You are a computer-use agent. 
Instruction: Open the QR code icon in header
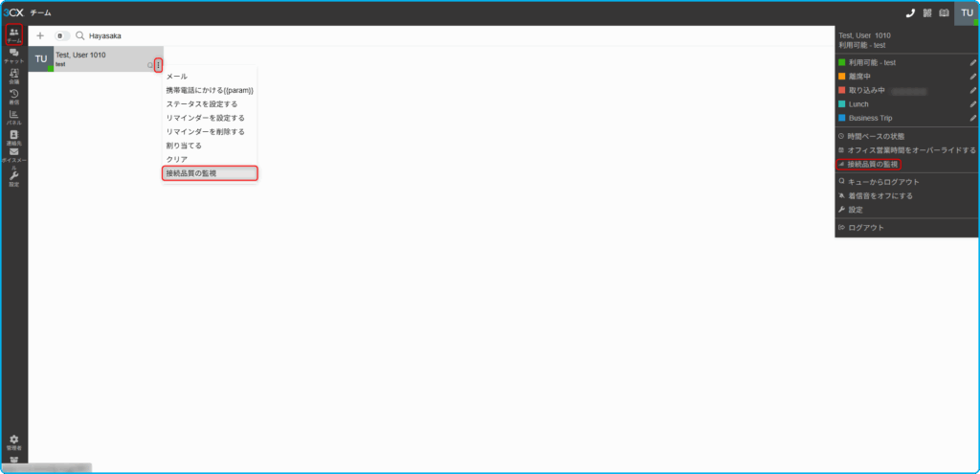coord(926,12)
